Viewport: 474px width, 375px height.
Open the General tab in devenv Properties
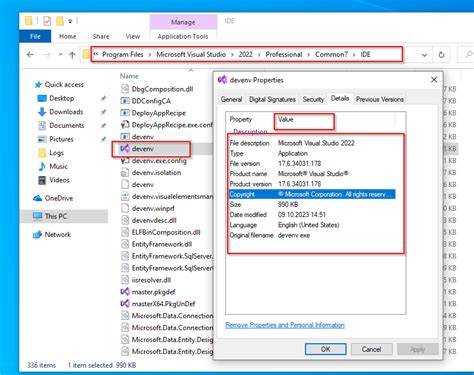point(231,99)
